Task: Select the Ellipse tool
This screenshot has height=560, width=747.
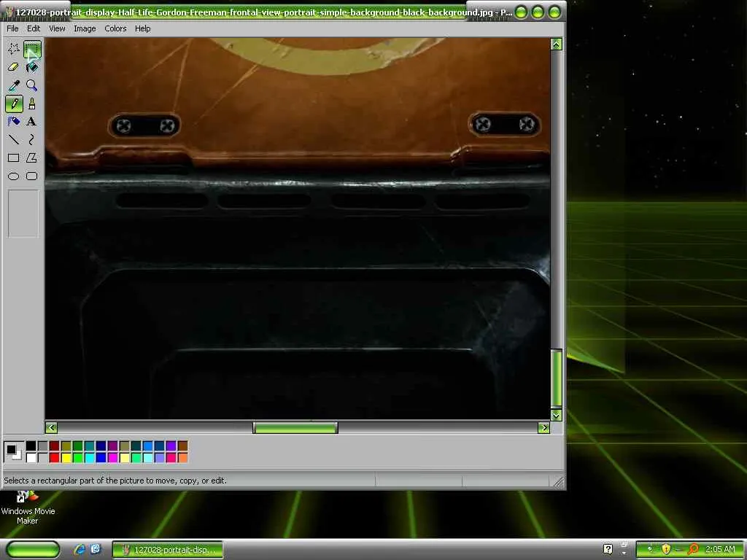Action: tap(14, 176)
